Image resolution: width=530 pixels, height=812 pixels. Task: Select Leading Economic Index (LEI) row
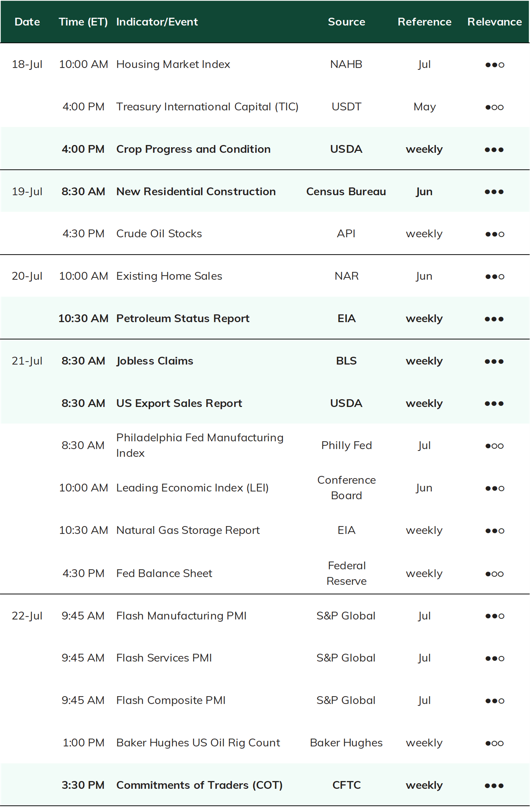(265, 488)
